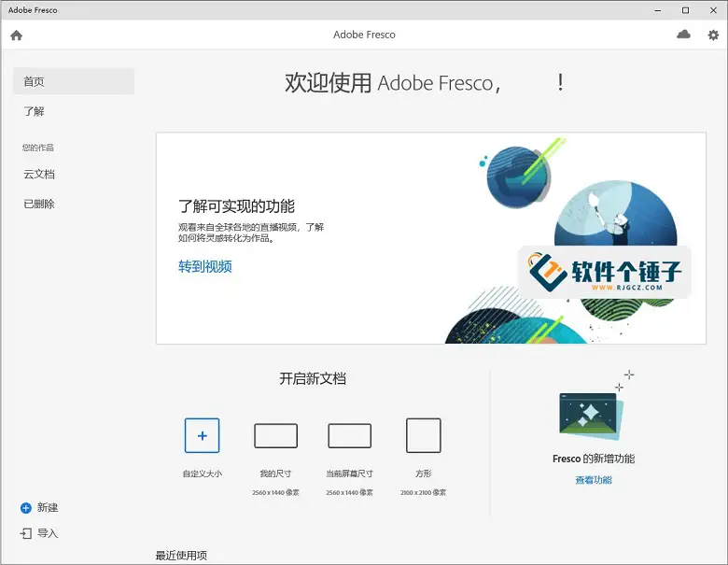Screen dimensions: 728x565
Task: Click the 了解可实现的功能 heading
Action: (x=236, y=205)
